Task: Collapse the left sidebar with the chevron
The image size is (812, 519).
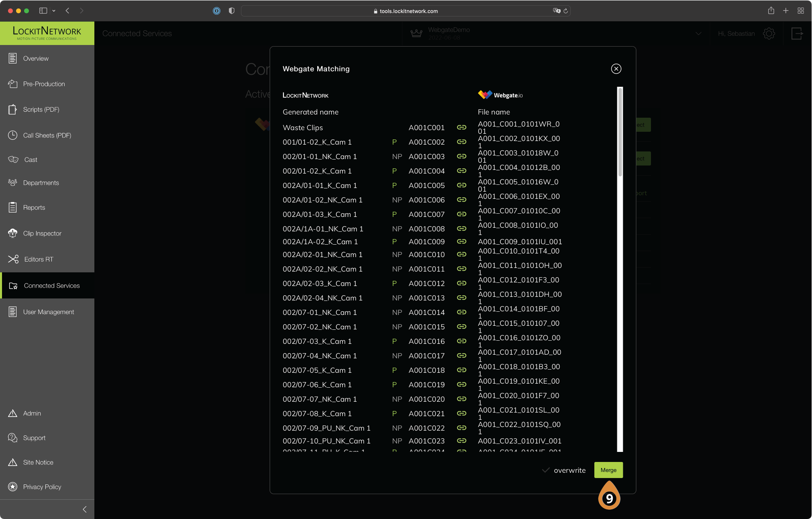Action: (84, 509)
